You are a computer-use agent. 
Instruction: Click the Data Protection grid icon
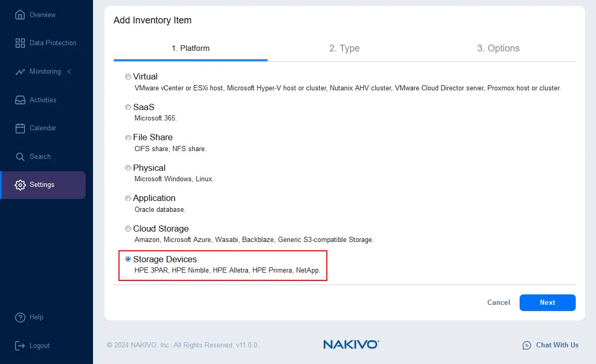click(x=20, y=43)
